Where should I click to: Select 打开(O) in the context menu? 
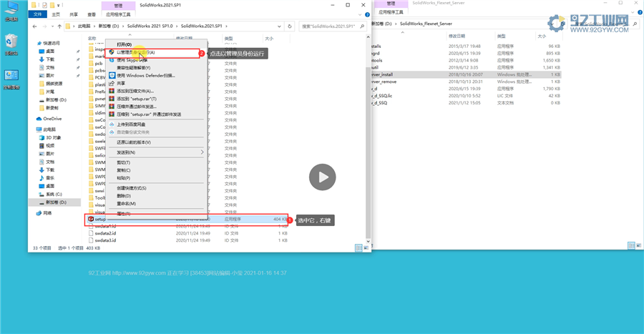pyautogui.click(x=124, y=44)
